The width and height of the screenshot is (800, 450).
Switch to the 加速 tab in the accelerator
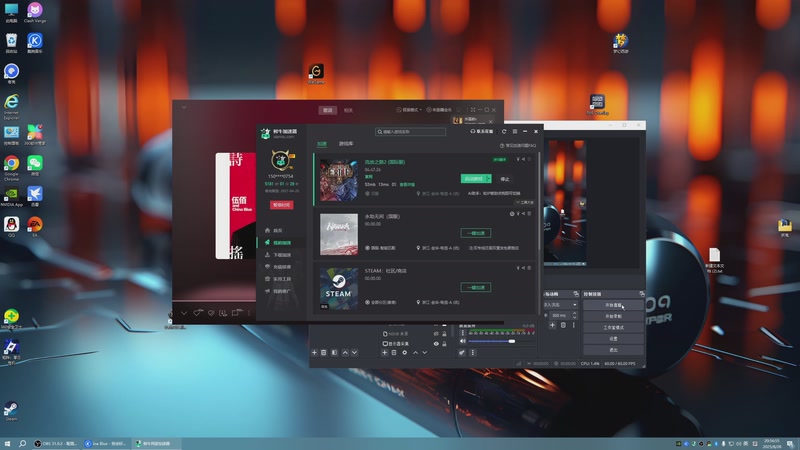pos(322,144)
